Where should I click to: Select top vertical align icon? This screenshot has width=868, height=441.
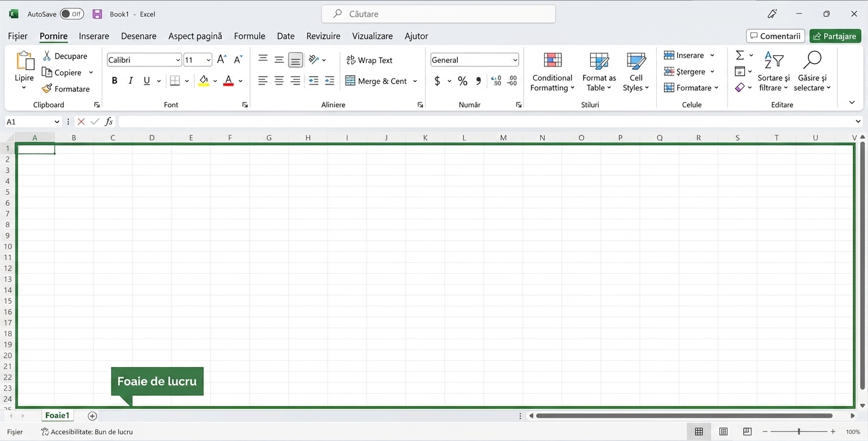(x=263, y=59)
